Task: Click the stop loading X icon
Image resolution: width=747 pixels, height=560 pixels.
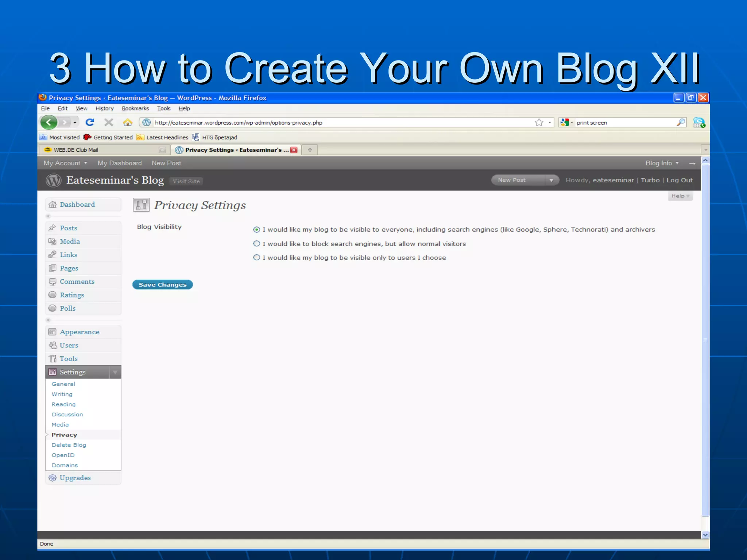Action: pyautogui.click(x=108, y=122)
